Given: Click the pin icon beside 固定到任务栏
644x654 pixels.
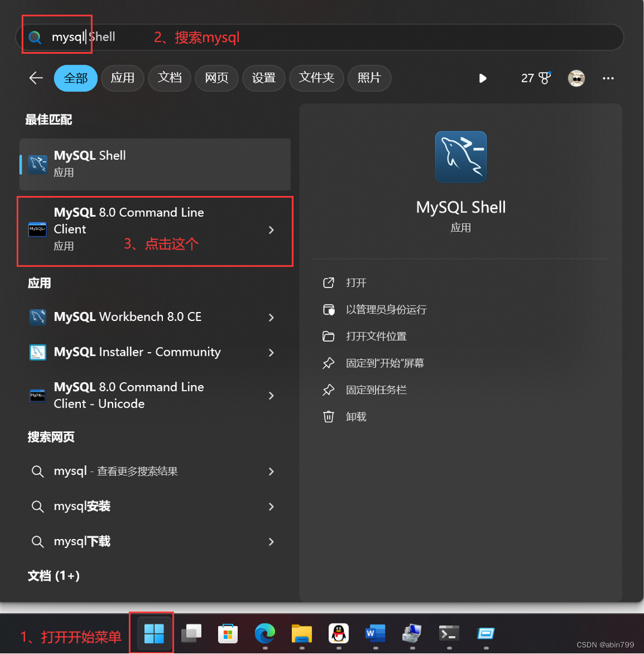Looking at the screenshot, I should click(x=329, y=390).
